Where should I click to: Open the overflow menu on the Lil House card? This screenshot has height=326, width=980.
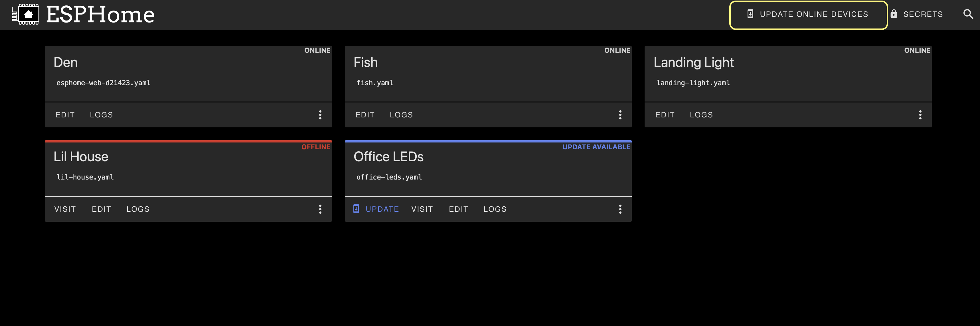click(x=320, y=209)
